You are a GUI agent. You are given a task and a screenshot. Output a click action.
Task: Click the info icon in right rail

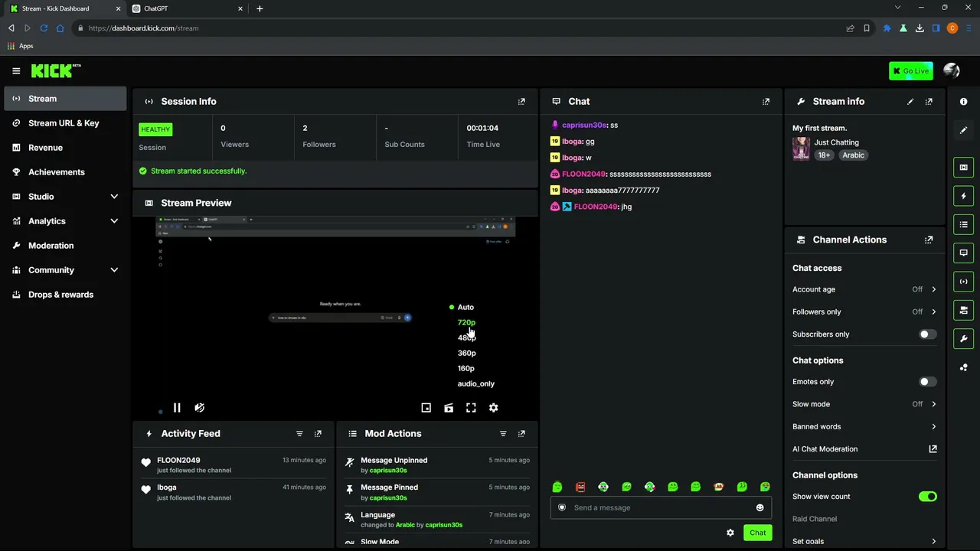coord(964,102)
